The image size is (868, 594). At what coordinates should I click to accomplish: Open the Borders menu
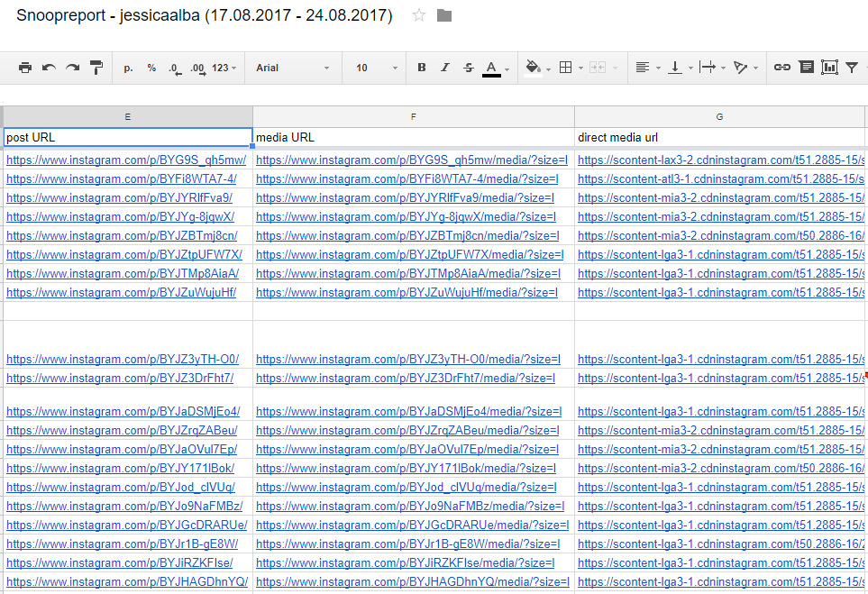571,68
